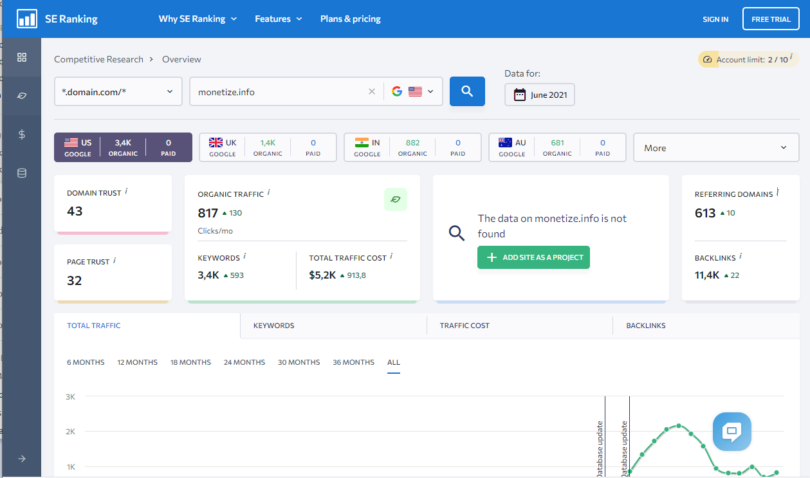Select the 30 Months range
Image resolution: width=810 pixels, height=478 pixels.
pyautogui.click(x=299, y=362)
